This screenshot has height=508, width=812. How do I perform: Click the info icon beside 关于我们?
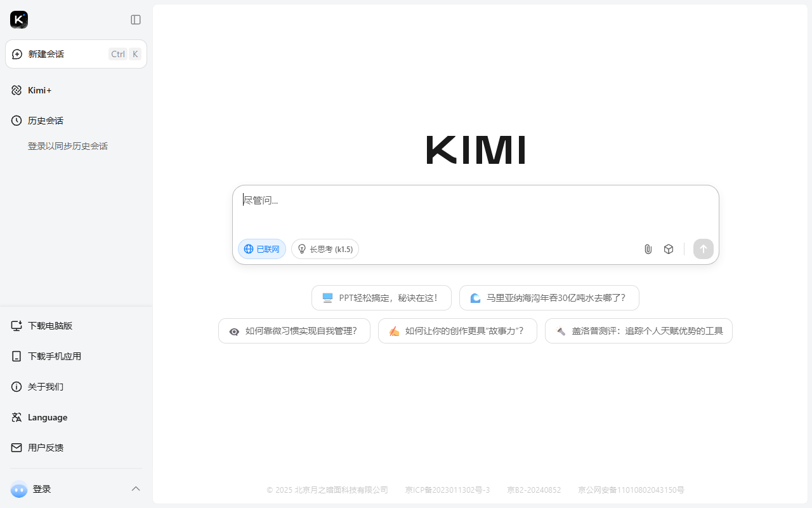tap(16, 387)
